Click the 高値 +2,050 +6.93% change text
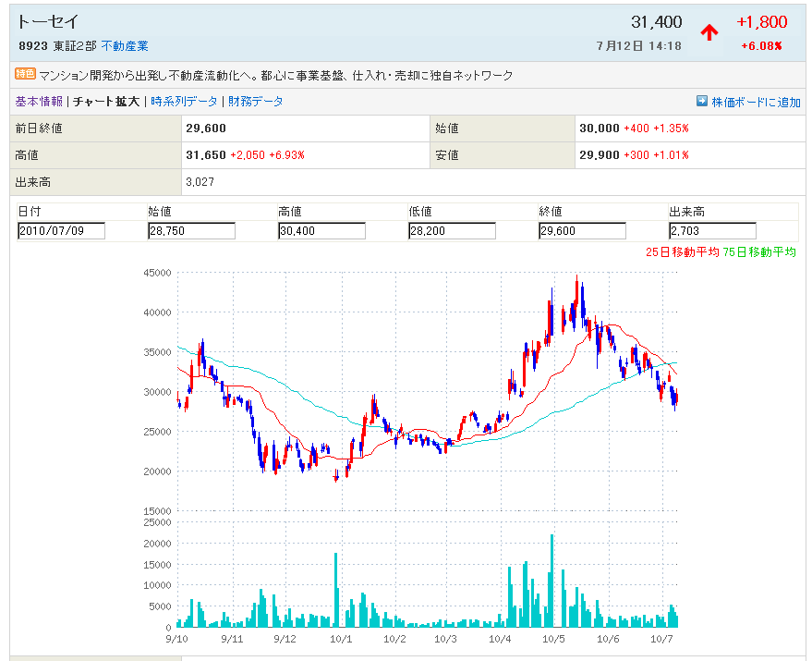812x661 pixels. (x=267, y=155)
